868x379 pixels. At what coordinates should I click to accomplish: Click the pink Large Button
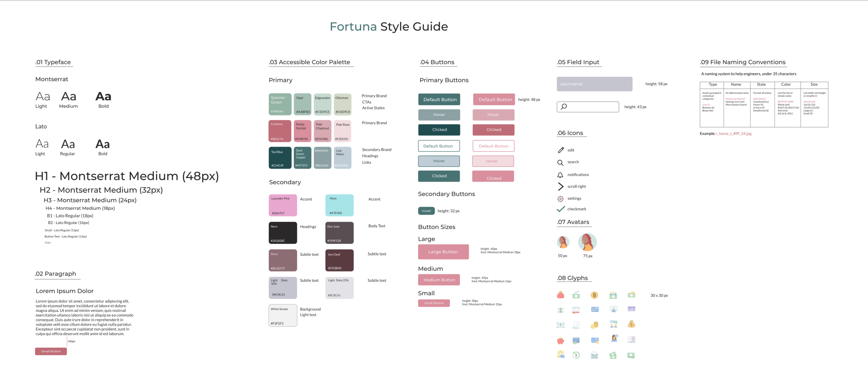(x=443, y=252)
